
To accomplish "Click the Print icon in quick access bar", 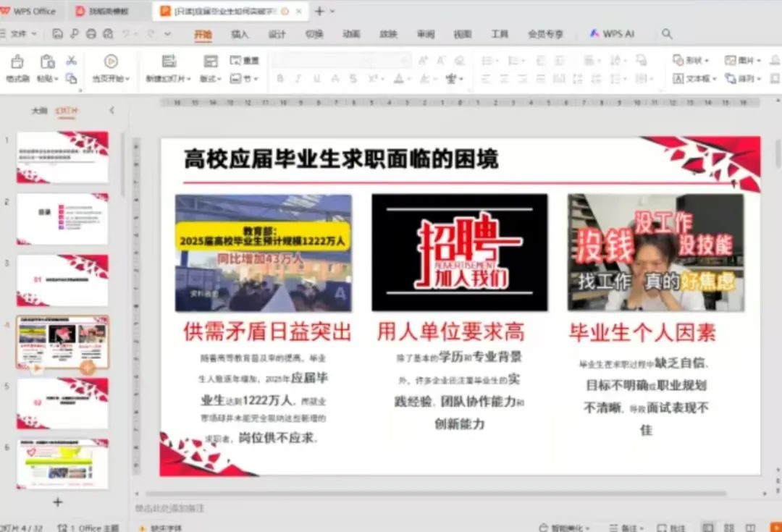I will [91, 34].
